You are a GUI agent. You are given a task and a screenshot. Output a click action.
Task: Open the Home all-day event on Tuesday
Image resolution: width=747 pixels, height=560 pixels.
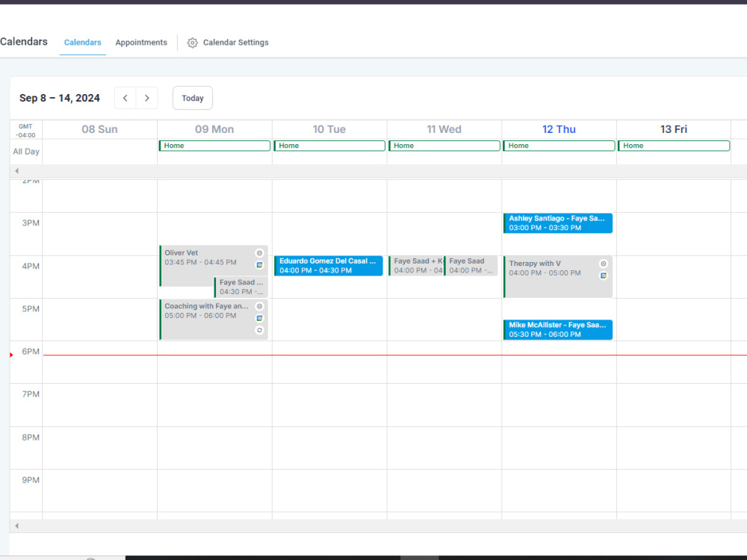pos(329,146)
